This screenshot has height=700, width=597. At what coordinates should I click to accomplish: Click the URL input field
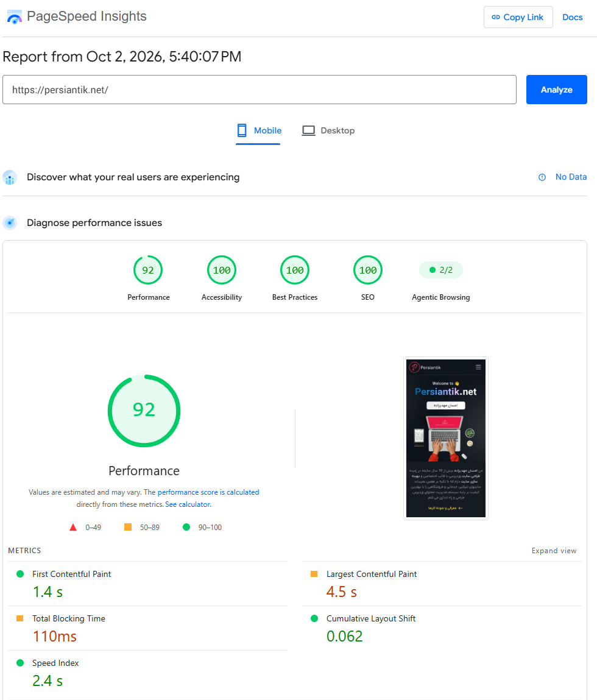coord(260,90)
